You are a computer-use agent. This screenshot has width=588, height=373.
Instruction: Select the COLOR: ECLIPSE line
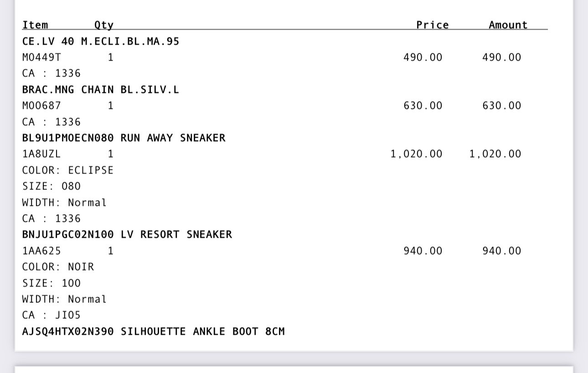point(68,170)
